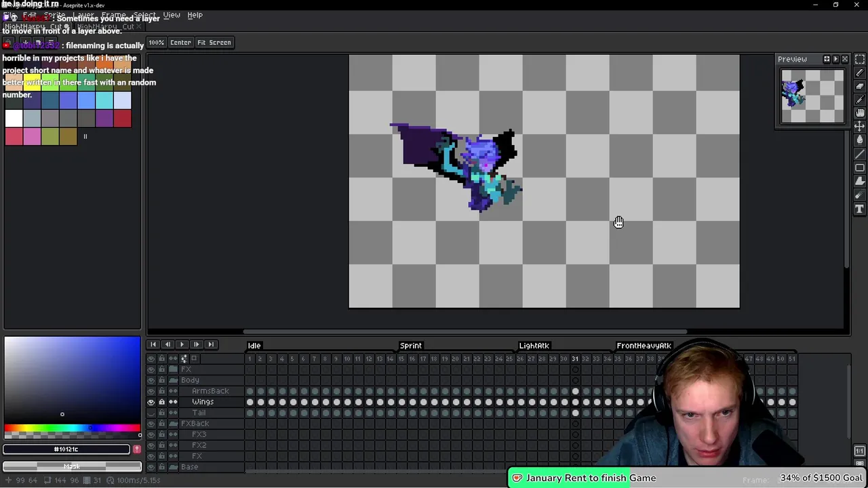Select the Rectangle shape tool
868x488 pixels.
[860, 167]
